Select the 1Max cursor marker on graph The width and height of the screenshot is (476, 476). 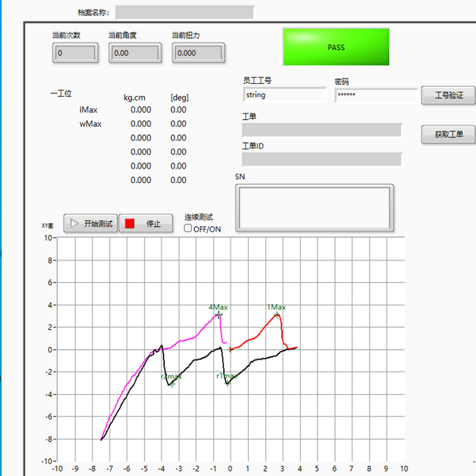click(x=277, y=314)
